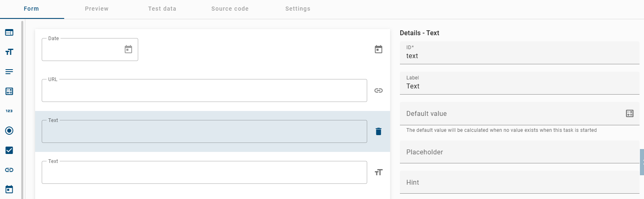Click the default value helper description text
The width and height of the screenshot is (644, 199).
coord(501,130)
